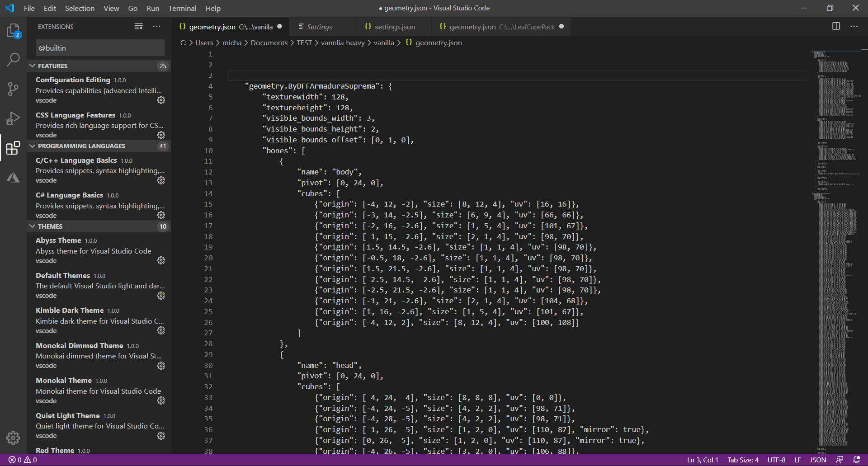The image size is (868, 466).
Task: Focus the @builtin extensions search field
Action: pyautogui.click(x=100, y=48)
